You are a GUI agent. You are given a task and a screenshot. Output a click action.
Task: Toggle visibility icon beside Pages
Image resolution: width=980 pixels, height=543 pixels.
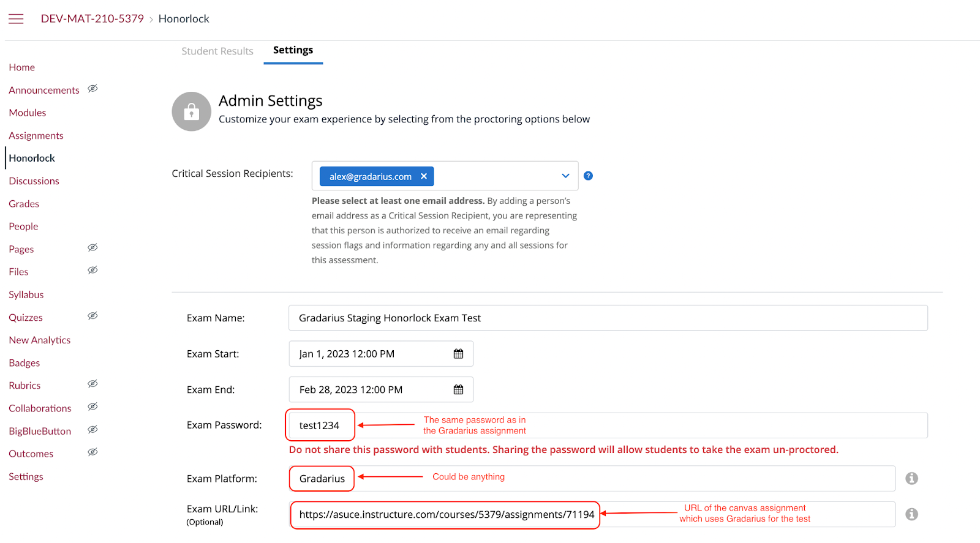click(92, 248)
